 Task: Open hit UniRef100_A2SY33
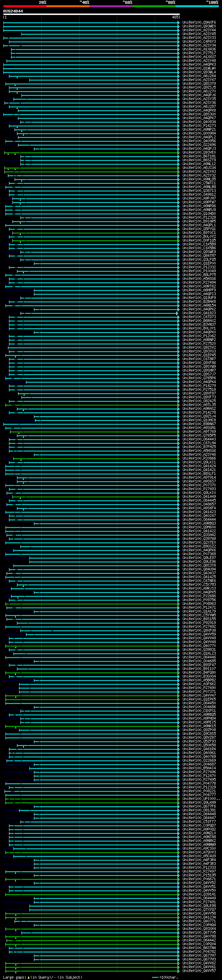[199, 38]
